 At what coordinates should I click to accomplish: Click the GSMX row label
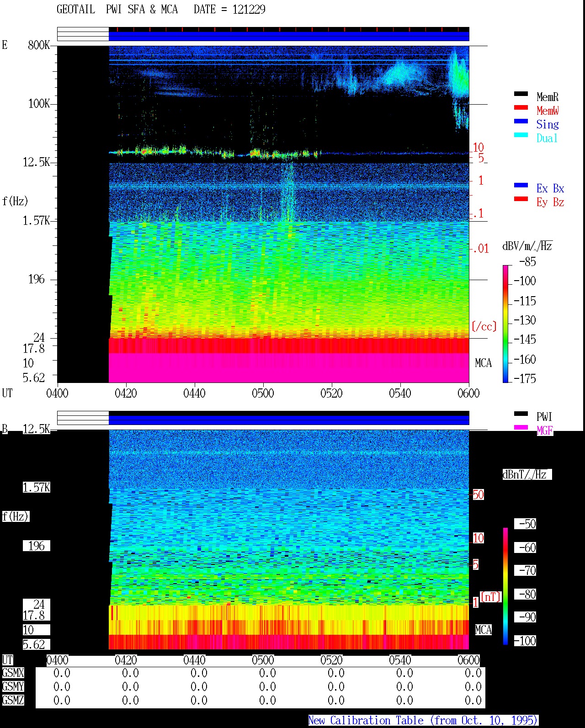(x=13, y=673)
